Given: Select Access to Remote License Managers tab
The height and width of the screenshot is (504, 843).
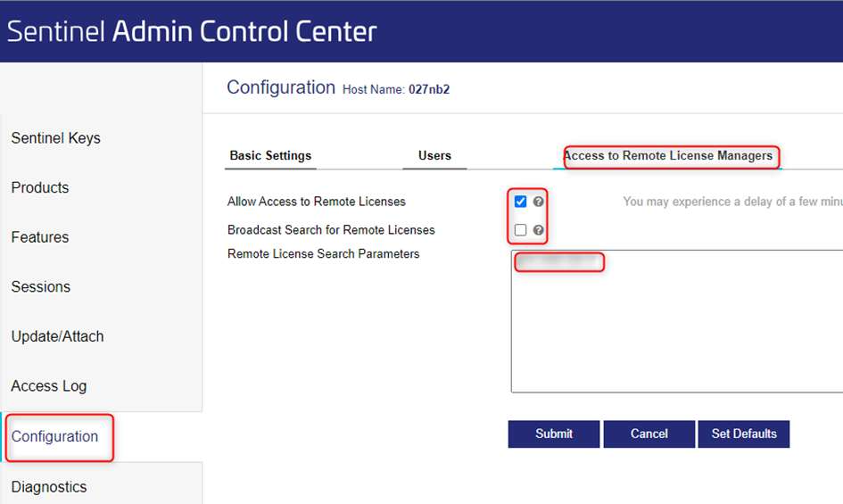Looking at the screenshot, I should coord(667,155).
